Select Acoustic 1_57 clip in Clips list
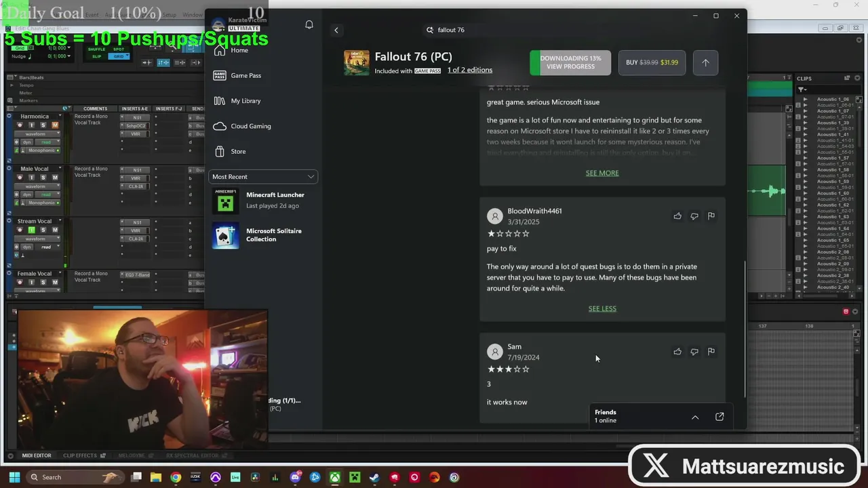 [833, 159]
